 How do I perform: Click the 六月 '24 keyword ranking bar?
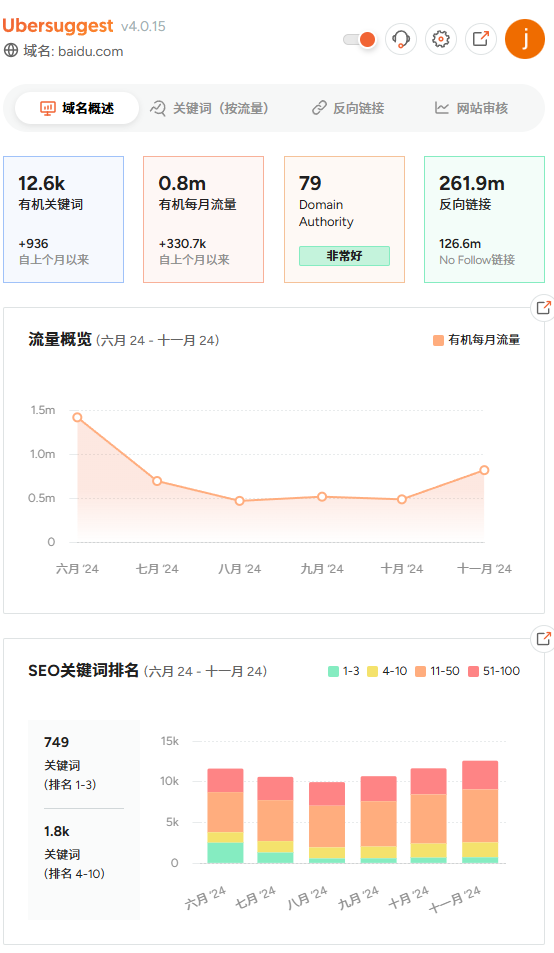225,816
